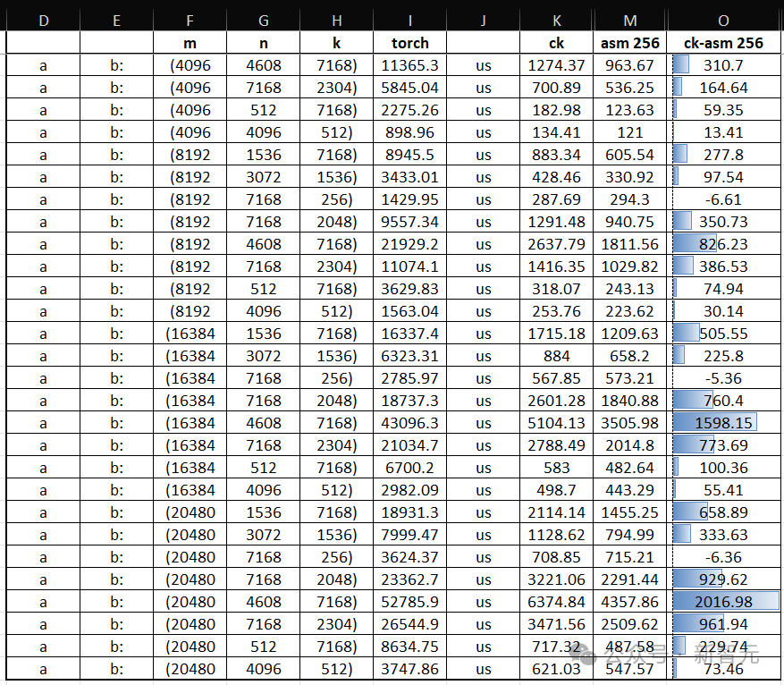The image size is (784, 685).
Task: Select column header M
Action: pyautogui.click(x=630, y=21)
